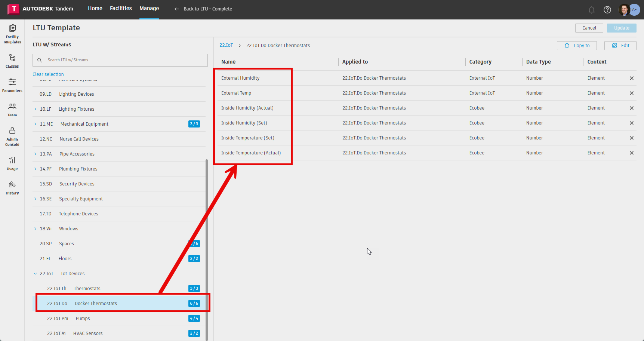Remove Inside Humidity (Actual) parameter
The image size is (644, 341).
click(632, 108)
